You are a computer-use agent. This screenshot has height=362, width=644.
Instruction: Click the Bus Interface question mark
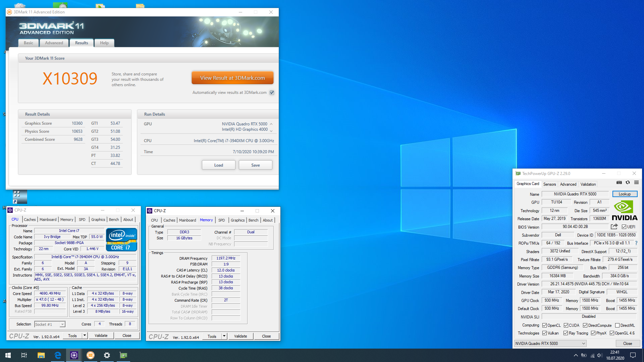(636, 243)
